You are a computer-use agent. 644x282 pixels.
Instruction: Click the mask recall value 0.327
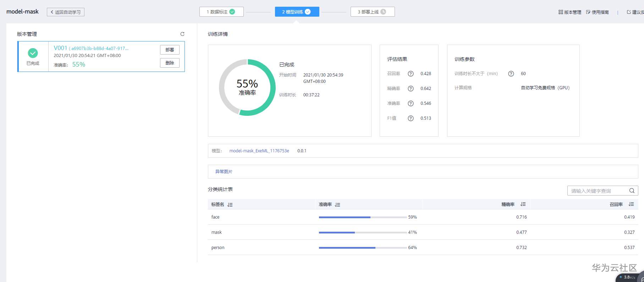click(x=629, y=232)
